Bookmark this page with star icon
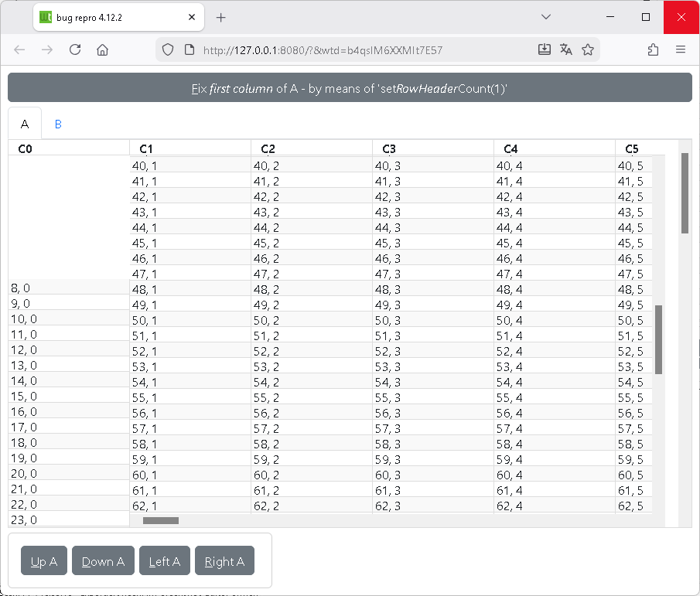 pos(588,49)
